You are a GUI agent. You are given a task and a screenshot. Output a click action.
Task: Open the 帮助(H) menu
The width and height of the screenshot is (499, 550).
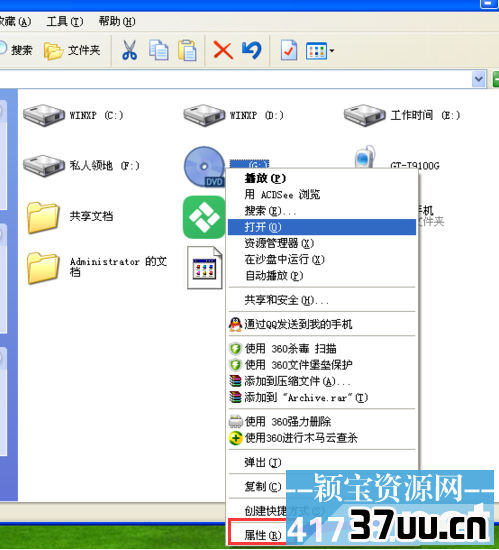click(116, 22)
